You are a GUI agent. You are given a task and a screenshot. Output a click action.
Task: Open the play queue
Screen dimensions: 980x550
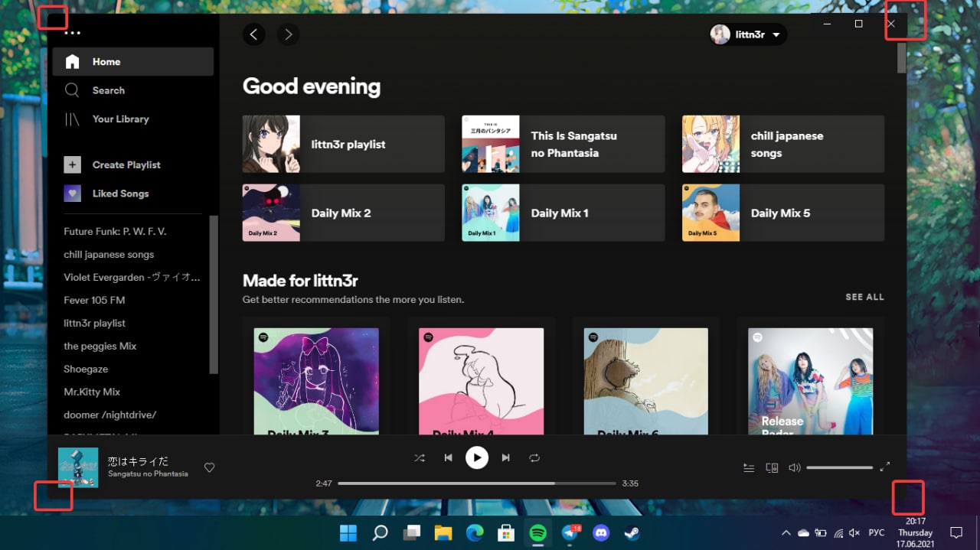click(749, 467)
